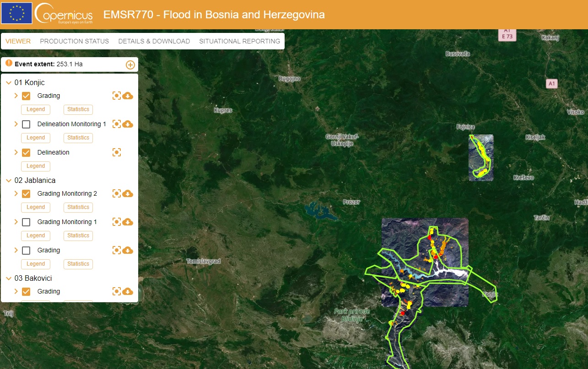
Task: Open Event extent details via plus icon
Action: pos(130,64)
